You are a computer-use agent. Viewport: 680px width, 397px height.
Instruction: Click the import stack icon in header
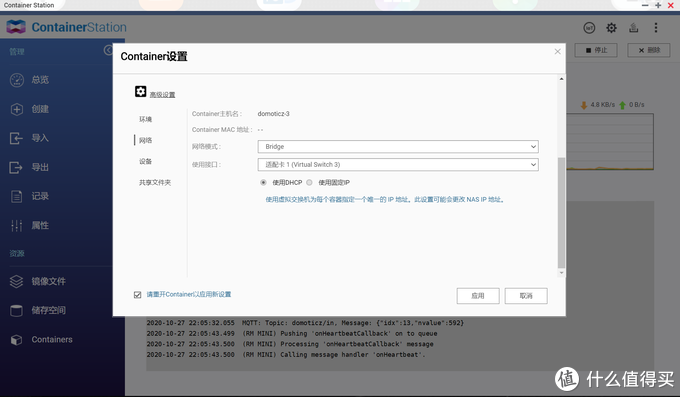tap(634, 28)
